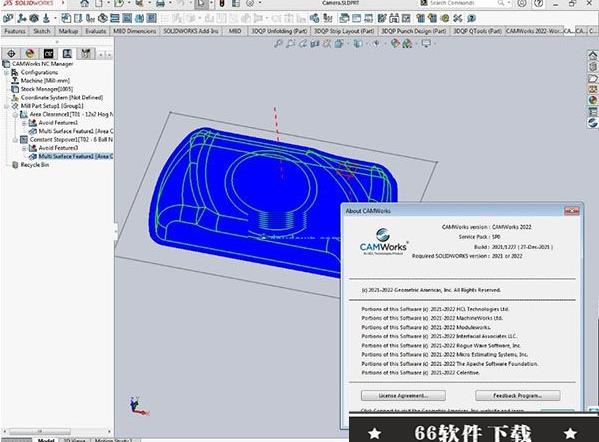The height and width of the screenshot is (442, 599).
Task: Click the first icon in the CAMWorks toolbar row
Action: click(8, 18)
